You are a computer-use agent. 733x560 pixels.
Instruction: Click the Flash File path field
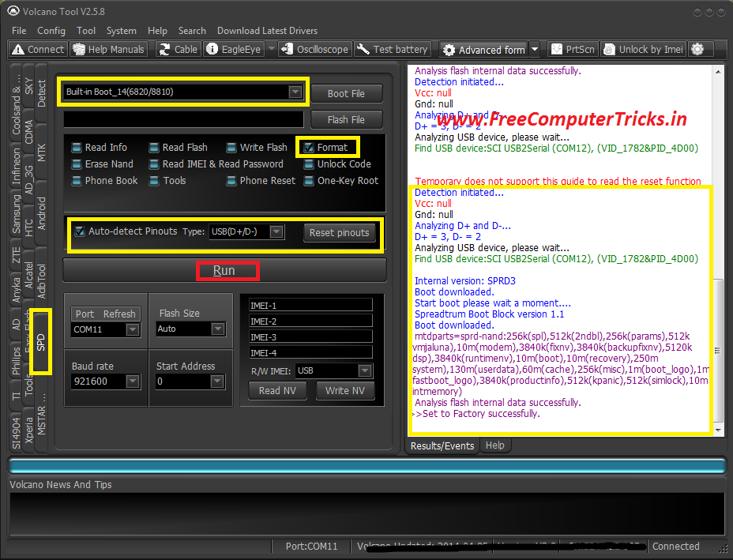tap(184, 120)
